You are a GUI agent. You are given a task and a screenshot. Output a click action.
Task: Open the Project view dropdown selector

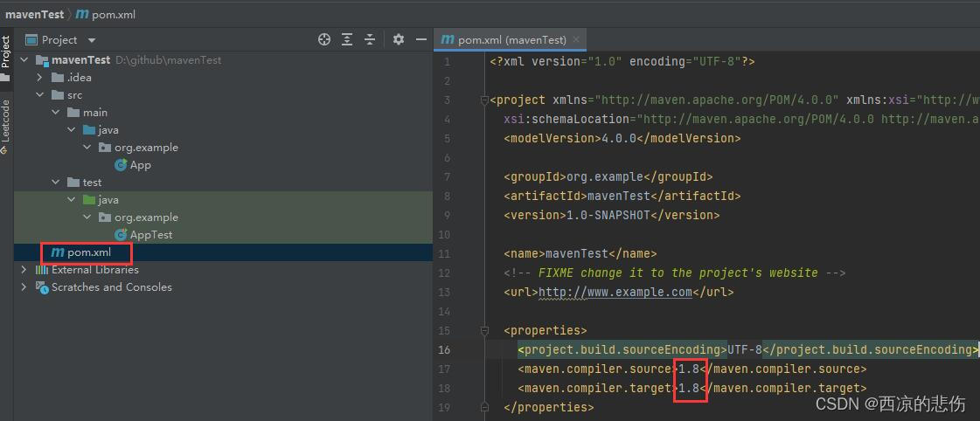coord(60,40)
